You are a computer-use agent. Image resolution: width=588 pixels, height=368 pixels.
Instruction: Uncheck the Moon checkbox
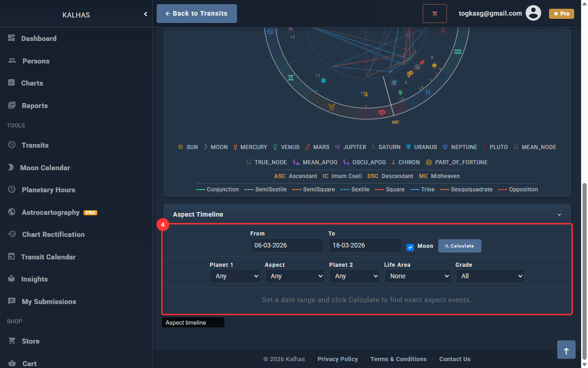[410, 247]
